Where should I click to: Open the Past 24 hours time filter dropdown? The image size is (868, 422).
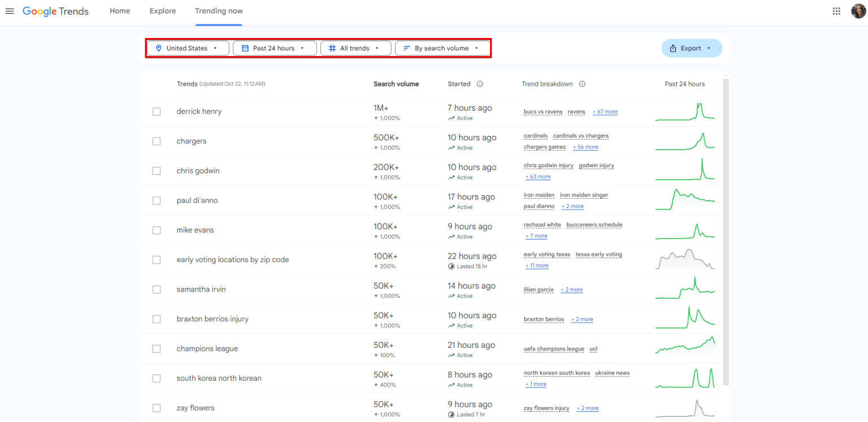275,48
